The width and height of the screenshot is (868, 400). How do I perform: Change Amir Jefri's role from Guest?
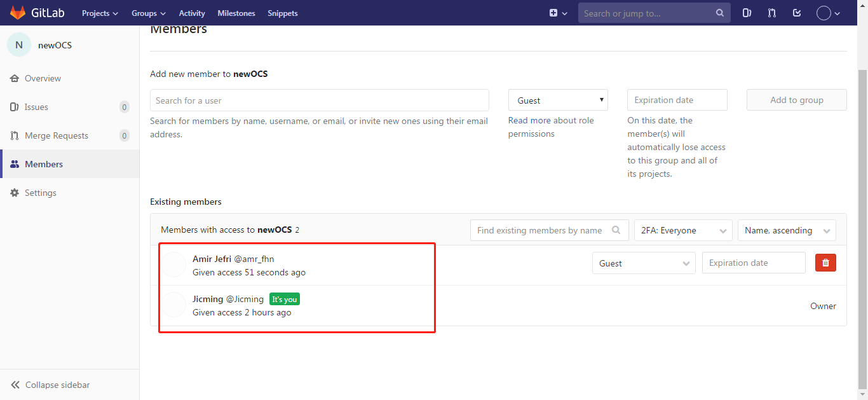coord(644,262)
